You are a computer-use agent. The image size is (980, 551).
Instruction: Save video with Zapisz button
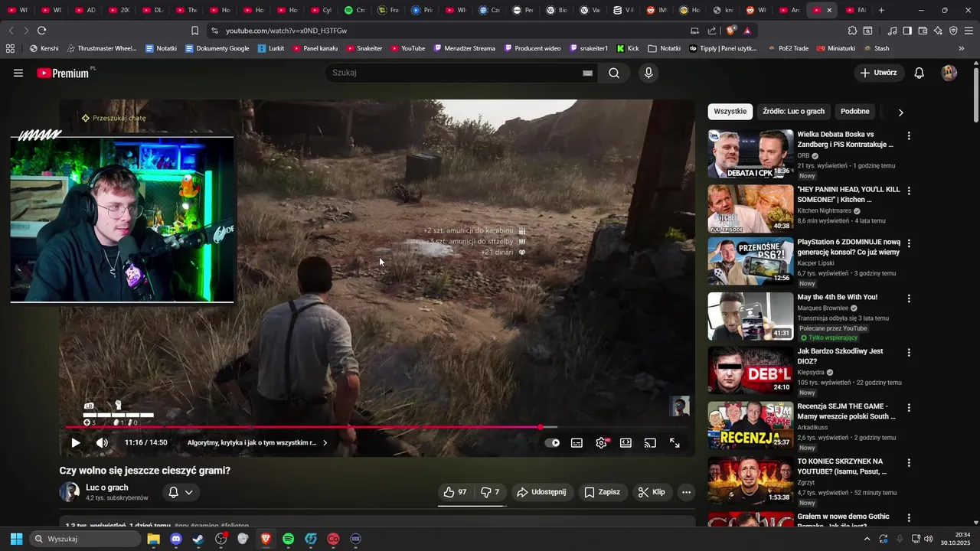coord(603,492)
